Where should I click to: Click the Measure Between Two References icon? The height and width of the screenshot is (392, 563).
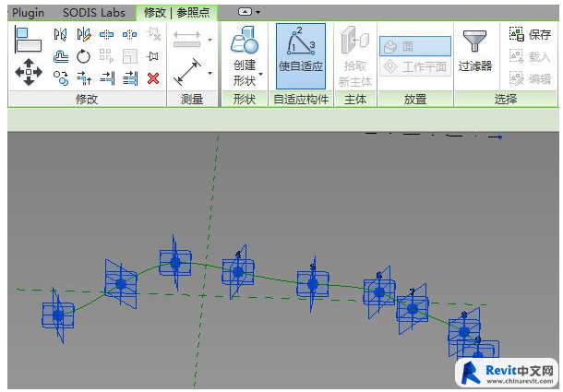[187, 72]
